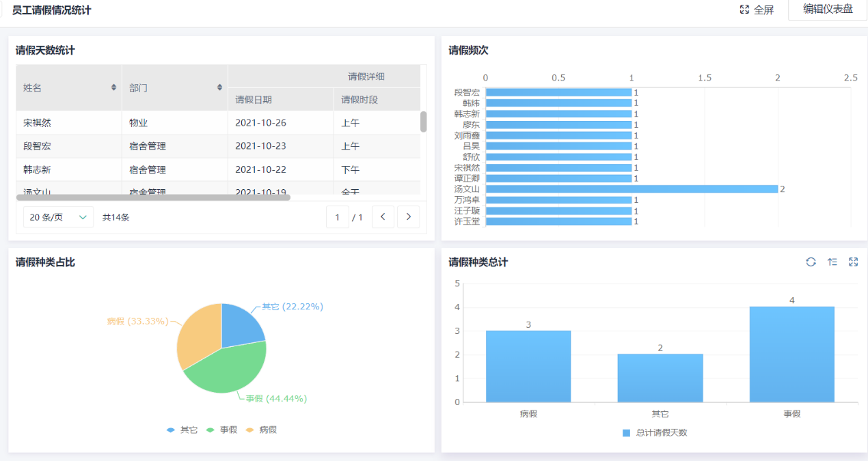This screenshot has width=868, height=461.
Task: Toggle 其它 legend item in pie chart
Action: (x=182, y=430)
